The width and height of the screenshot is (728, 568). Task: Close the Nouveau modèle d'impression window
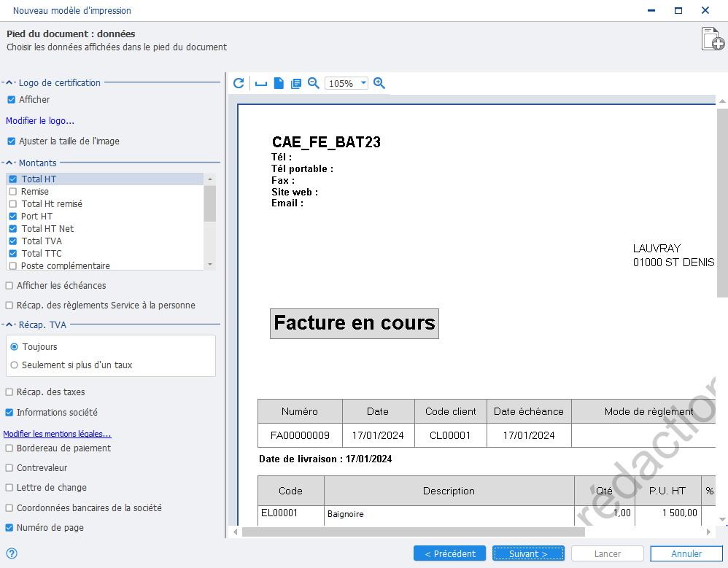(705, 10)
